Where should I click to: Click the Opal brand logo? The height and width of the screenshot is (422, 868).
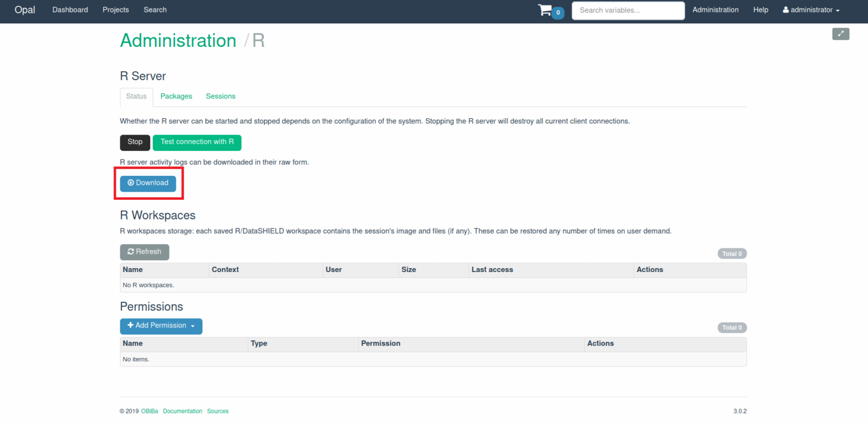pyautogui.click(x=25, y=10)
